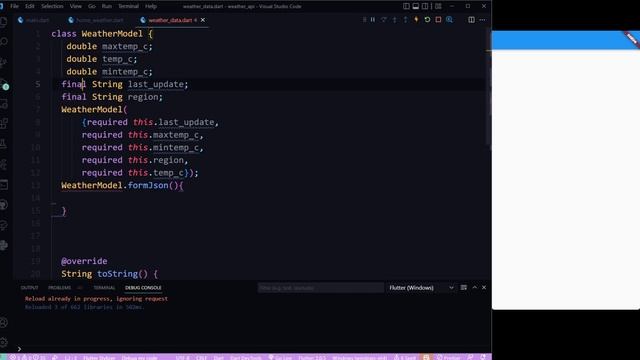The width and height of the screenshot is (640, 360).
Task: Open the Explorer view in activity bar
Action: [x=4, y=22]
